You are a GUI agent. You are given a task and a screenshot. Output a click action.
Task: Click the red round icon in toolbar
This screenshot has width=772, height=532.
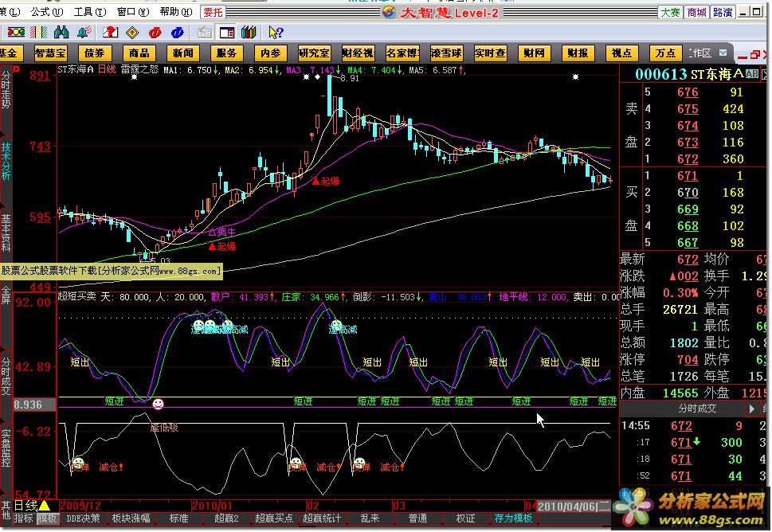click(x=155, y=33)
